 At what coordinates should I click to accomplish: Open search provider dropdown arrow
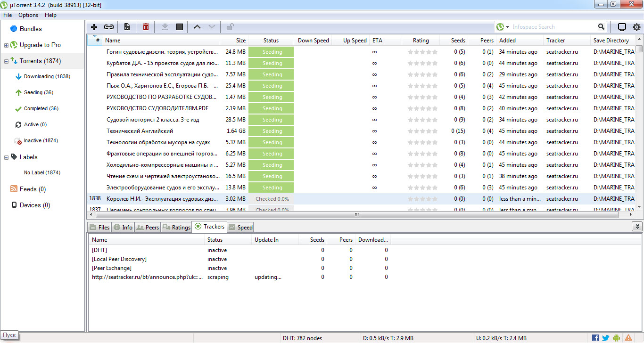coord(507,27)
